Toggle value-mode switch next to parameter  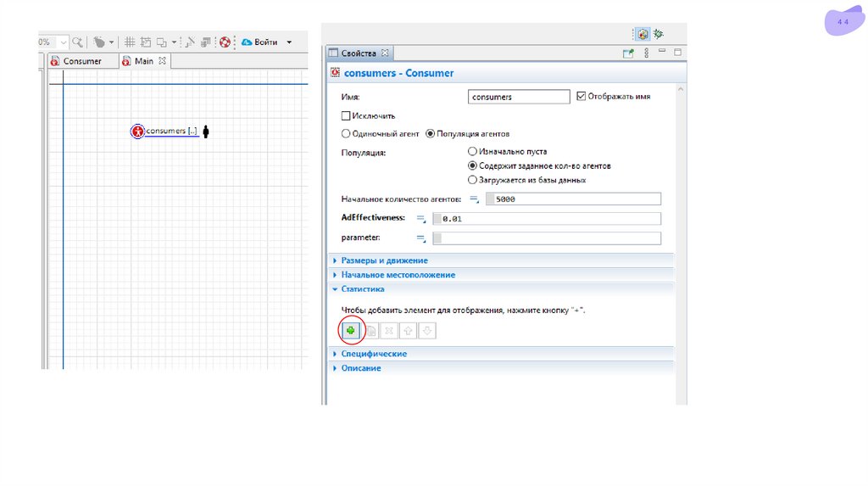click(x=421, y=238)
